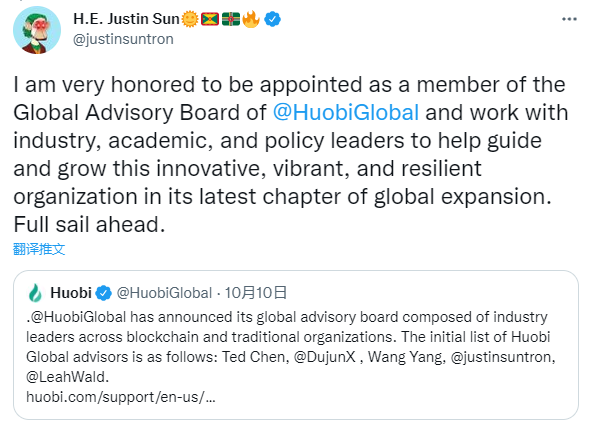Open the quoted Huobi tweet card body text

(291, 347)
